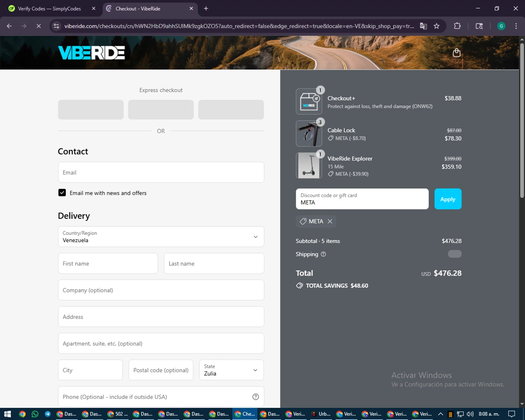This screenshot has width=525, height=420.
Task: Click the middle express checkout button
Action: (161, 110)
